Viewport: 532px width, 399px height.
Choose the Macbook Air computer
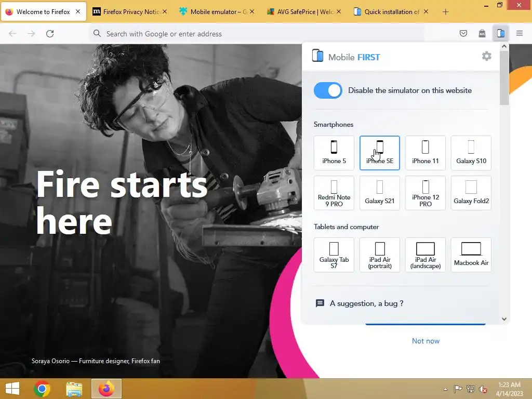click(x=471, y=255)
